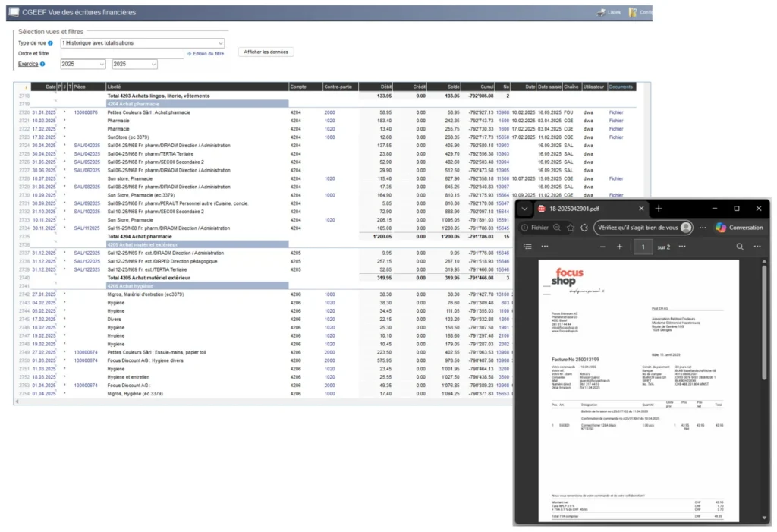
Task: Click the underlined Exercice label link
Action: pos(28,64)
